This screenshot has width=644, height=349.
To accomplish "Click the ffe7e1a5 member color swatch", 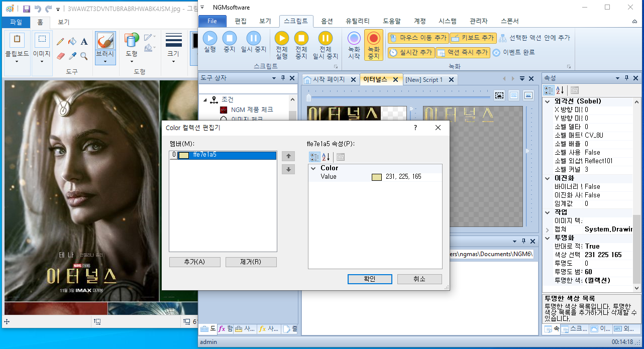I will [184, 155].
